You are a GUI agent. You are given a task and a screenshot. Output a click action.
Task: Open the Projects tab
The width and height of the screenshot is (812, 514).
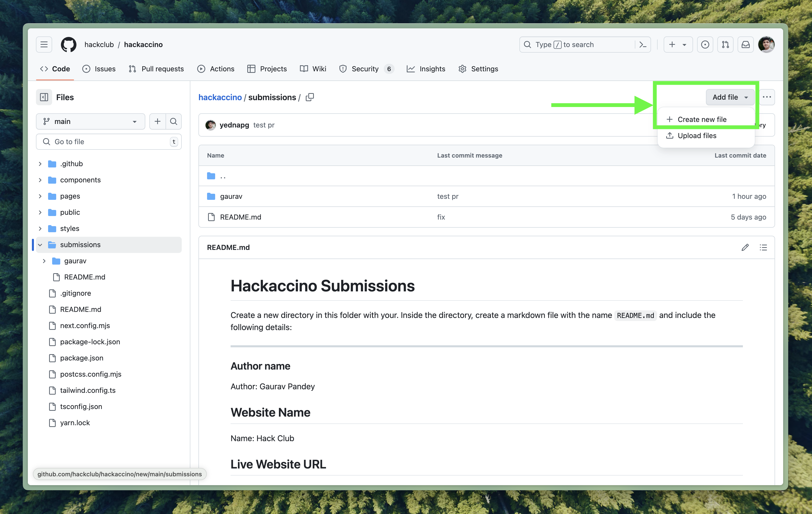(x=267, y=69)
